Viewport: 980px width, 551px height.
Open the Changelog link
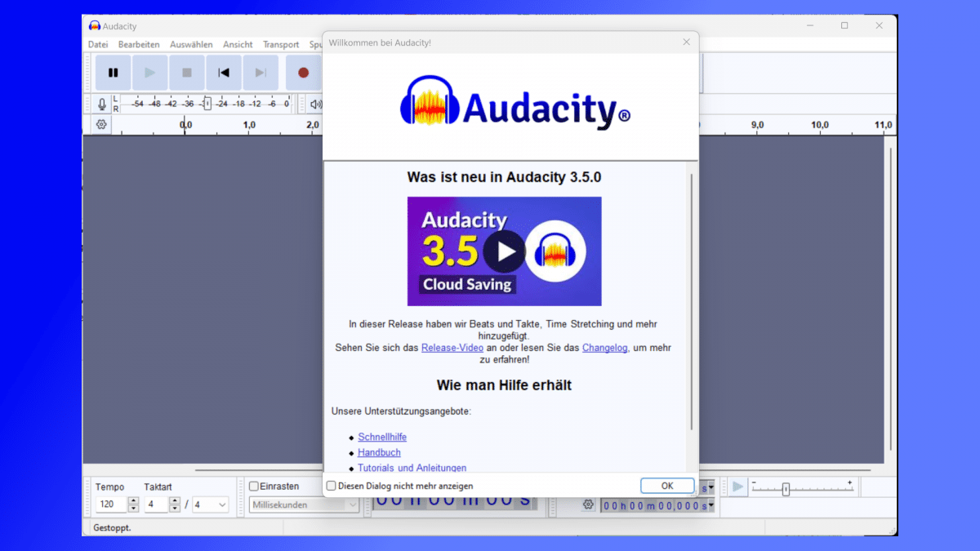pyautogui.click(x=604, y=348)
